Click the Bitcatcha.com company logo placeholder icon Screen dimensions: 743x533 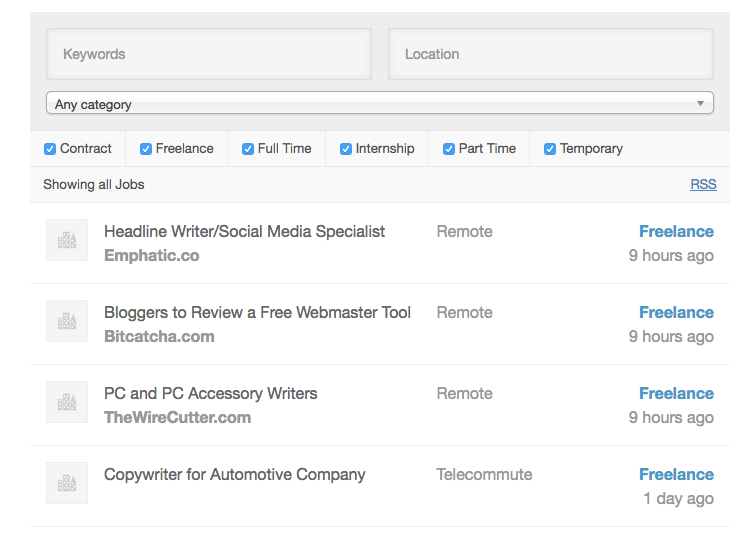(67, 321)
